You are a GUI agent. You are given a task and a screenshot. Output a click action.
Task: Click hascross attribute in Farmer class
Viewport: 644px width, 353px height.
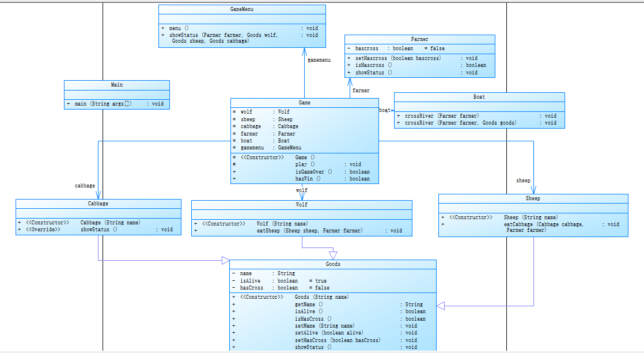click(x=396, y=48)
